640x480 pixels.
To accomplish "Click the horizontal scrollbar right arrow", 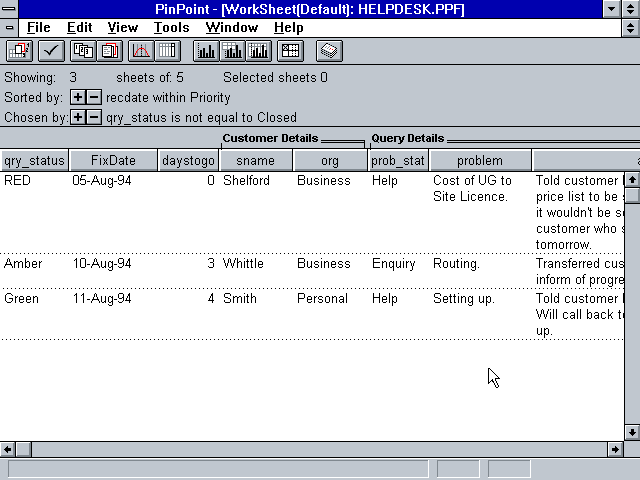I will (x=615, y=449).
